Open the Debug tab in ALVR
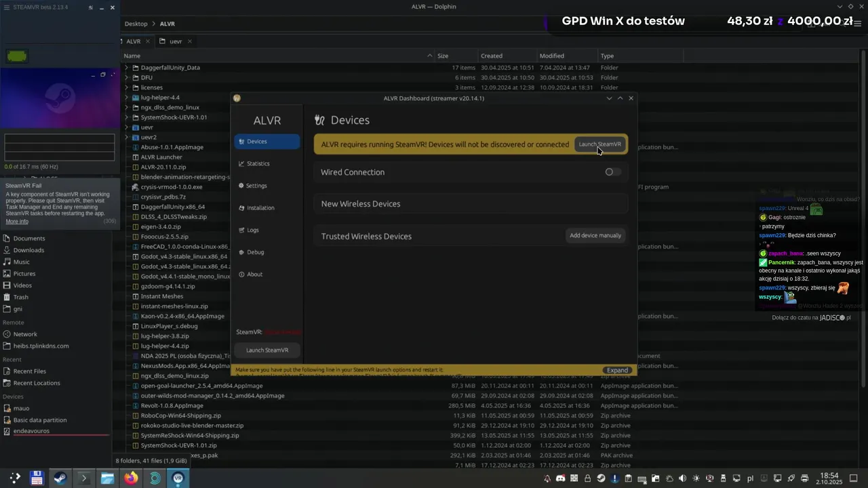The width and height of the screenshot is (868, 488). 267,252
